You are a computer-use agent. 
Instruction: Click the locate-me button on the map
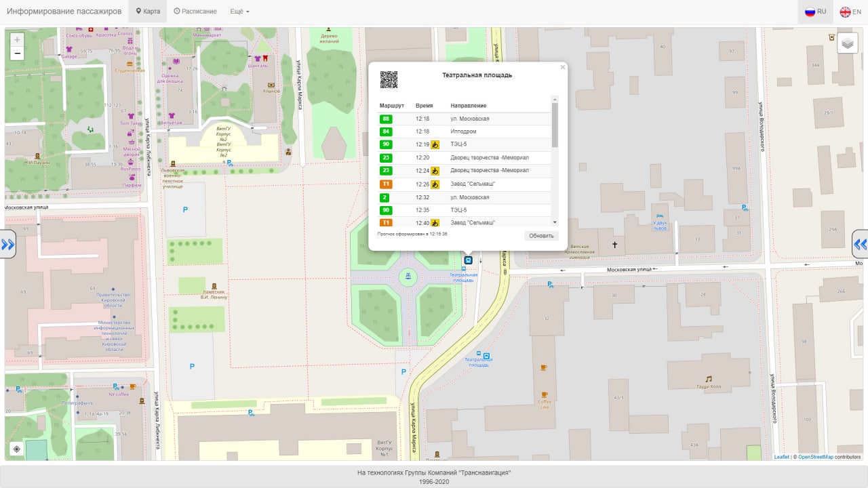[17, 449]
